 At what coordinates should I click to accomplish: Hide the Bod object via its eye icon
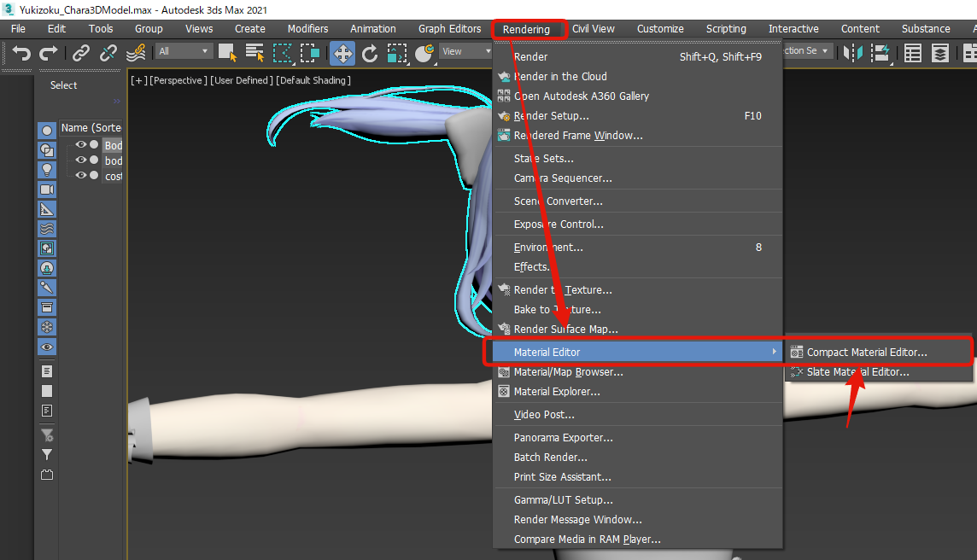click(81, 144)
